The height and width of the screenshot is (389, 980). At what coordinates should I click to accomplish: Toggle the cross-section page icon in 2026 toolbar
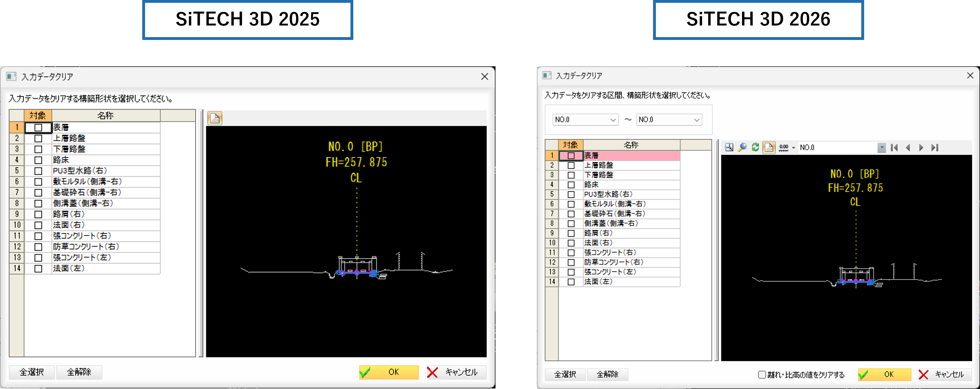(x=769, y=148)
